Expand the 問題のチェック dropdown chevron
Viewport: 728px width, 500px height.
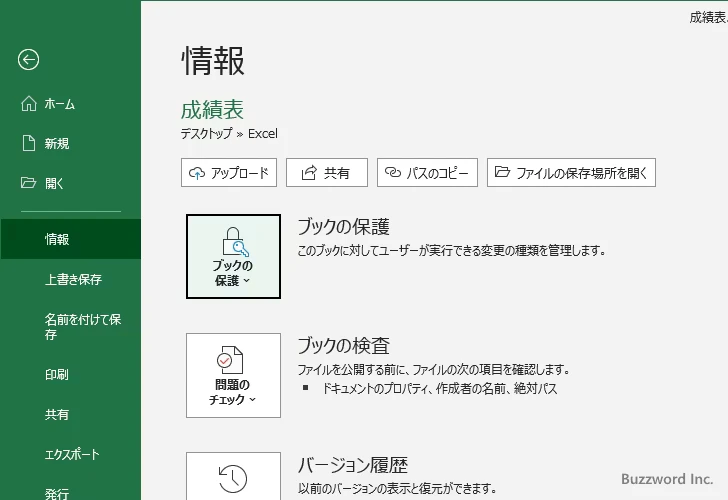[253, 399]
